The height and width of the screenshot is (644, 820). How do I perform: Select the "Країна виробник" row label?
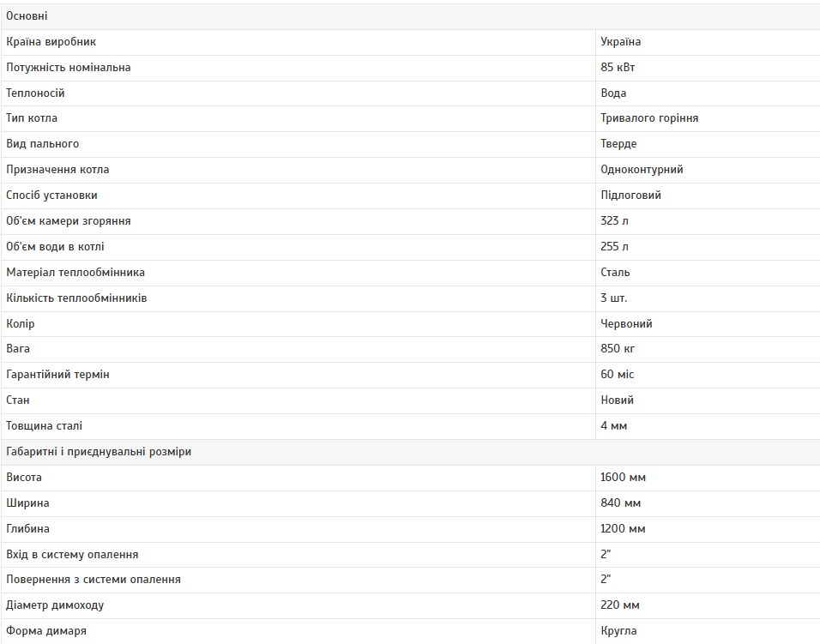(51, 42)
